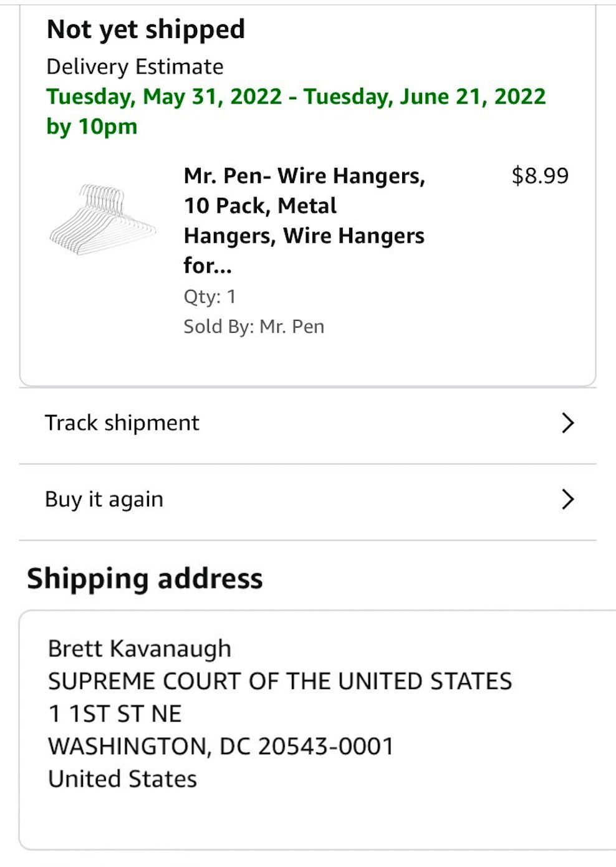
Task: Open the Sold By: Mr. Pen seller text
Action: click(254, 327)
